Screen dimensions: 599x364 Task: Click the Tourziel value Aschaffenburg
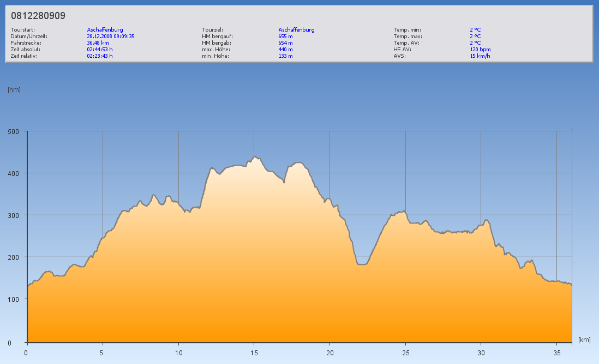[296, 30]
